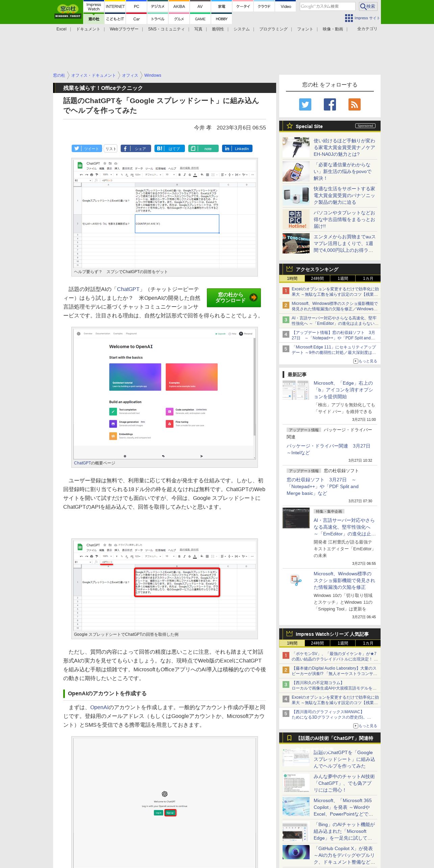Image resolution: width=434 pixels, height=868 pixels.
Task: Click the 検索 search button
Action: (368, 6)
